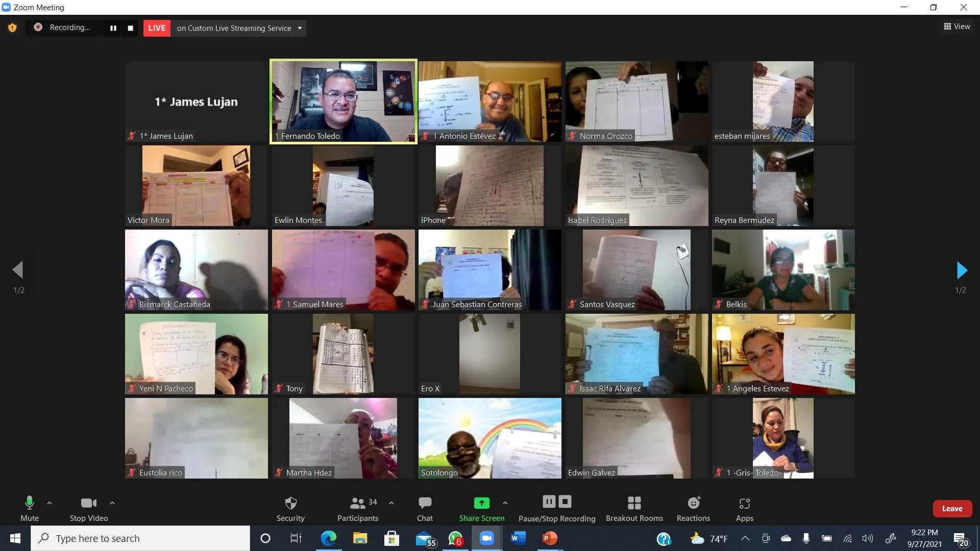
Task: Go to next gallery page arrow
Action: pyautogui.click(x=962, y=270)
